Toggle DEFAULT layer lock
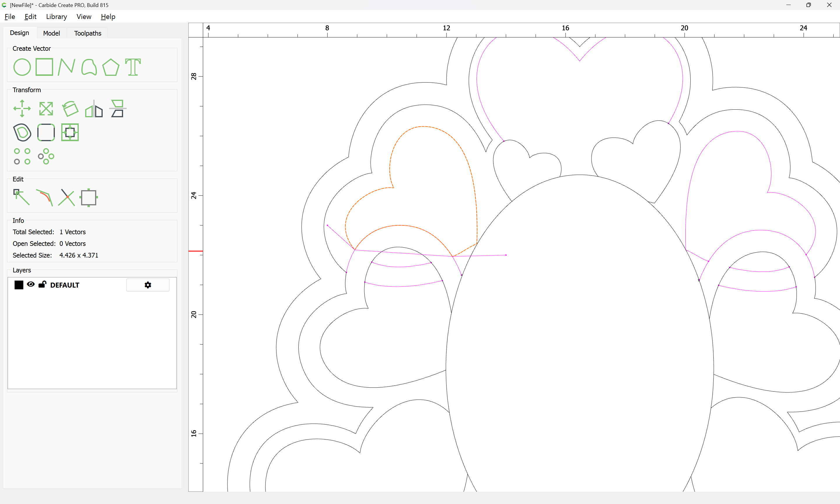The height and width of the screenshot is (504, 840). click(42, 285)
